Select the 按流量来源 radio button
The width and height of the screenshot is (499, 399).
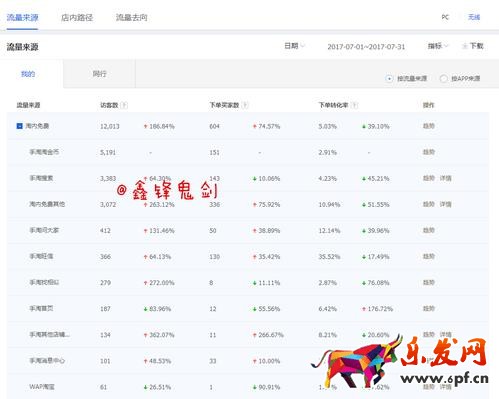coord(389,79)
